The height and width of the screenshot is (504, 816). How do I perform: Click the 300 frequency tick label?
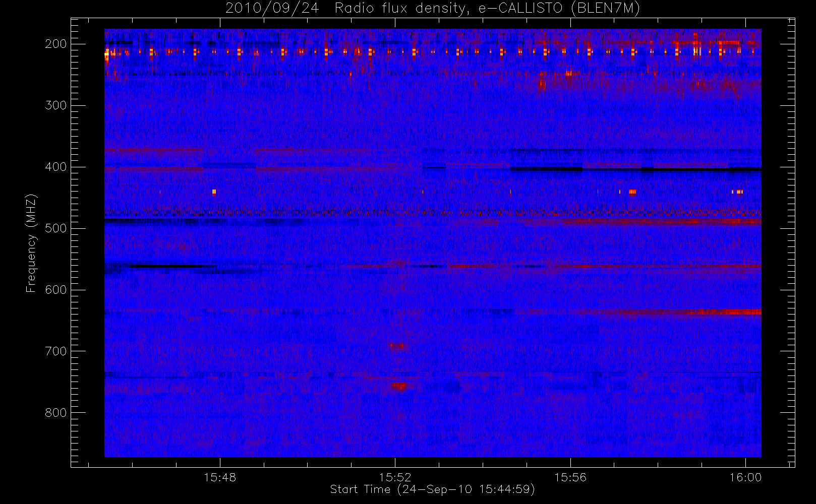[56, 105]
